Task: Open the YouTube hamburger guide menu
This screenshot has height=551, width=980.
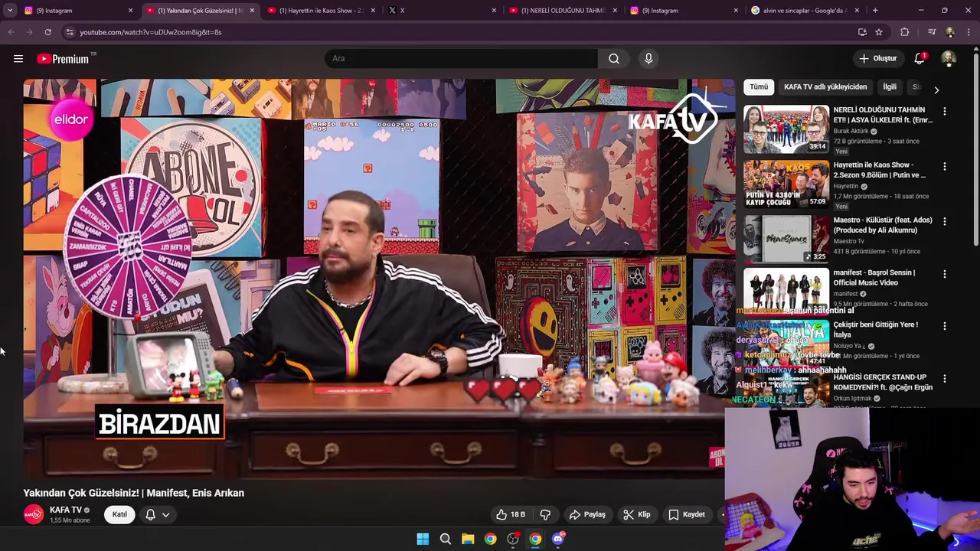Action: tap(18, 59)
